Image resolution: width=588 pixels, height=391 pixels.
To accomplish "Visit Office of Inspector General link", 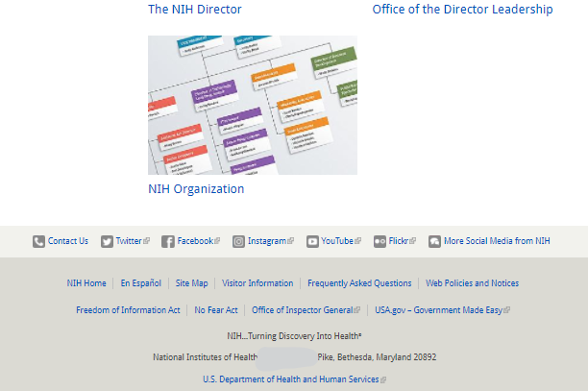I will tap(303, 310).
